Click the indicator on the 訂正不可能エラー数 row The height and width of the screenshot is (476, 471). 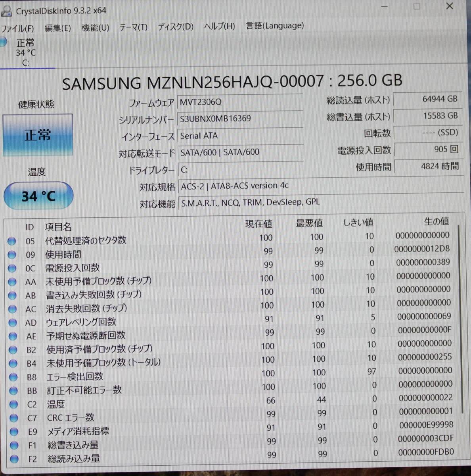14,391
